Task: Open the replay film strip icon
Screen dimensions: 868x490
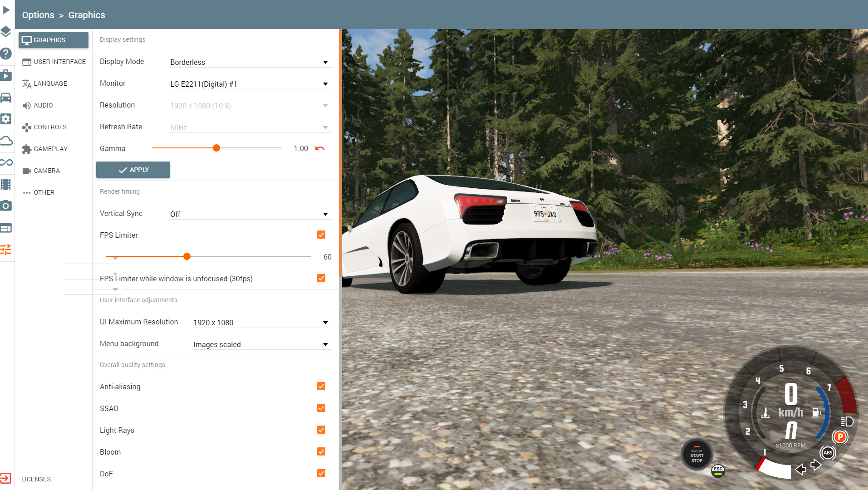Action: tap(5, 184)
